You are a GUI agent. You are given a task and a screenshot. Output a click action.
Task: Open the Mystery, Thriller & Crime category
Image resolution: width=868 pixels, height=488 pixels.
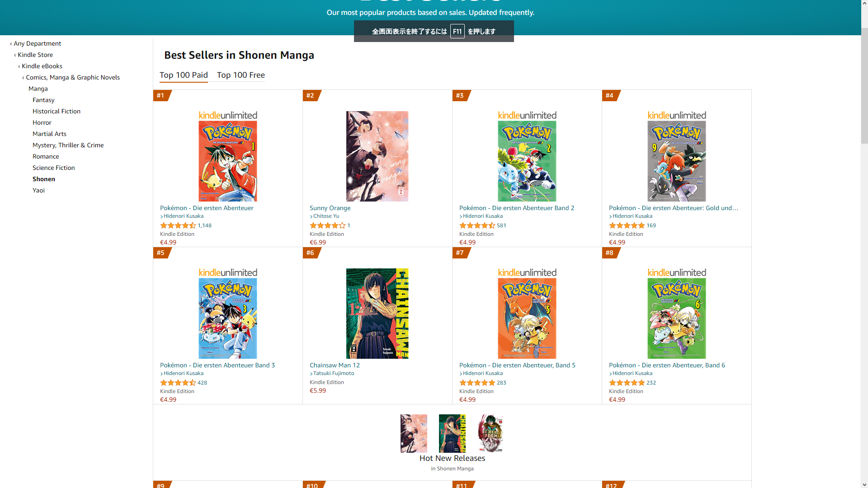tap(68, 145)
